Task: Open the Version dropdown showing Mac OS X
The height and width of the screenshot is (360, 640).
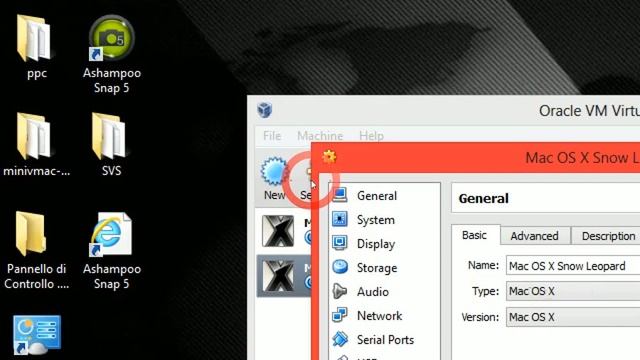Action: tap(573, 317)
